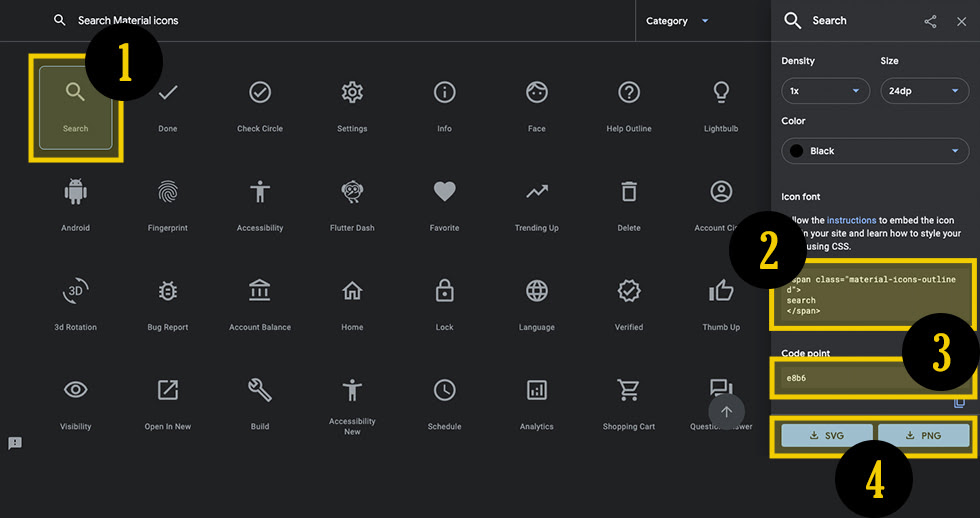Open the feedback icon at bottom left

[15, 443]
